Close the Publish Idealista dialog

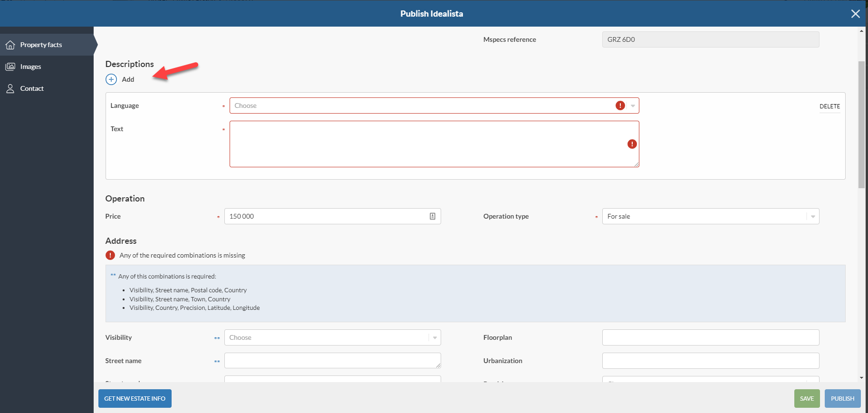855,14
